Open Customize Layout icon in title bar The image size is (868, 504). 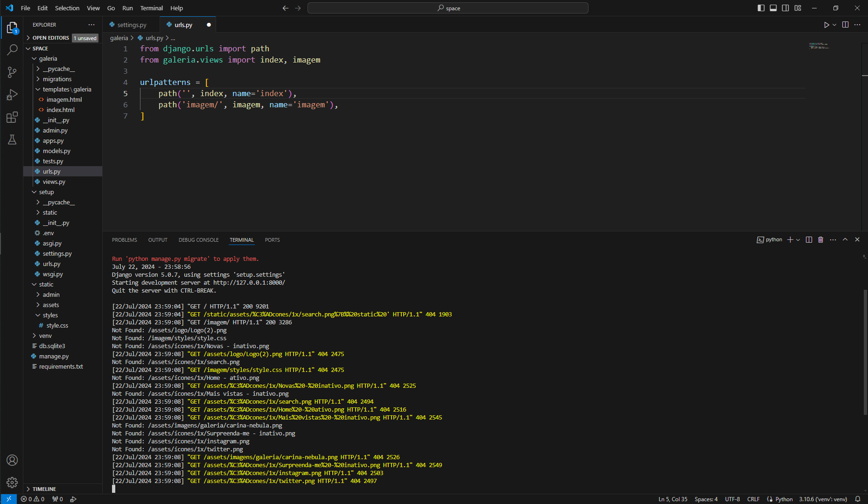798,8
